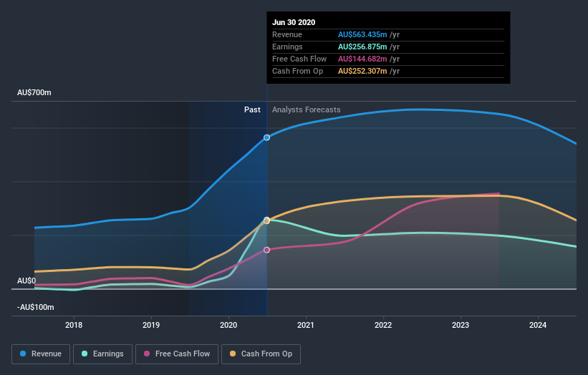Click the Free Cash Flow label in tooltip
Screen dimensions: 588x375
pyautogui.click(x=299, y=59)
